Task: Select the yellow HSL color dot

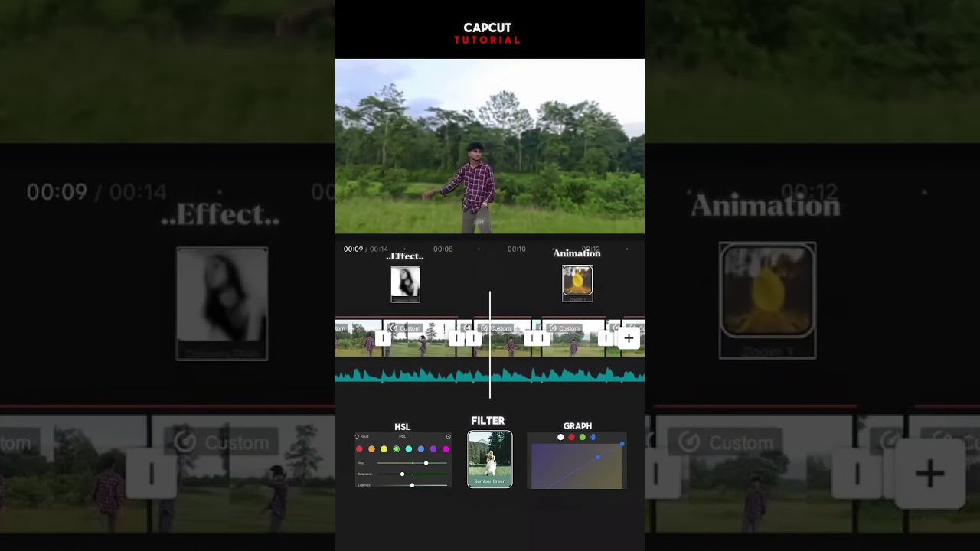Action: point(384,449)
